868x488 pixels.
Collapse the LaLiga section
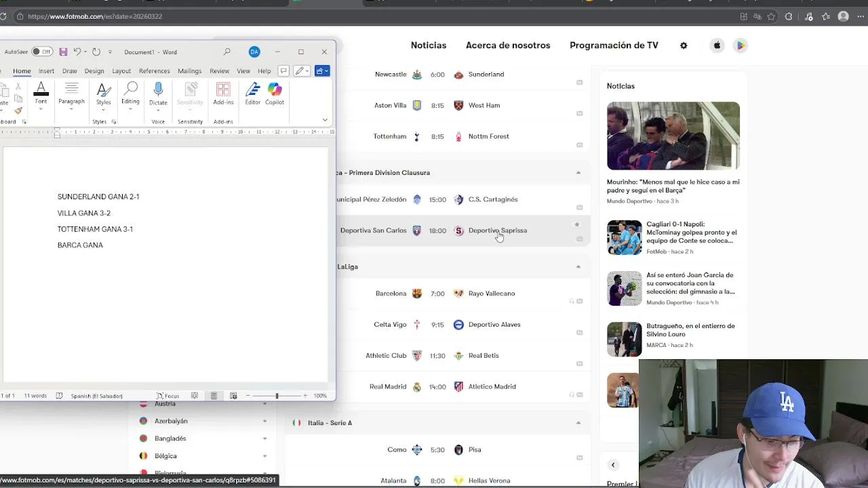[578, 267]
